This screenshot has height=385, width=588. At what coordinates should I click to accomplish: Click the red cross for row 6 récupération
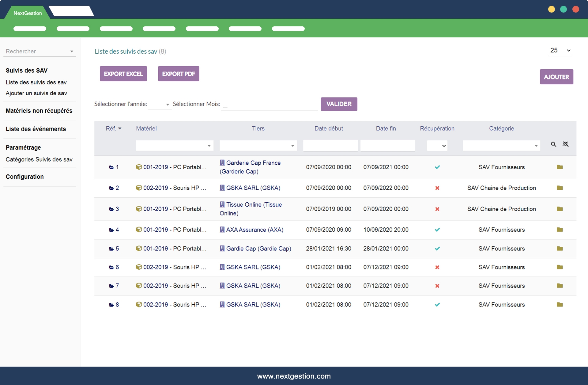[x=437, y=267]
